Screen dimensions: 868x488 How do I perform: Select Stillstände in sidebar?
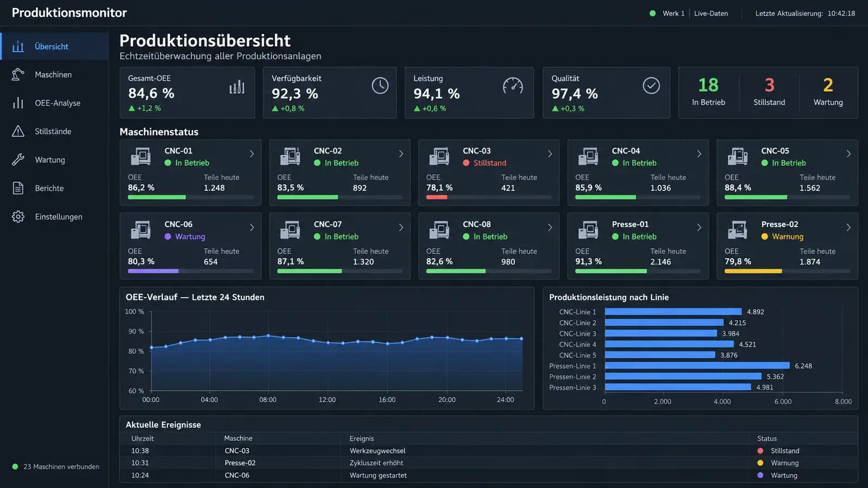pos(54,131)
